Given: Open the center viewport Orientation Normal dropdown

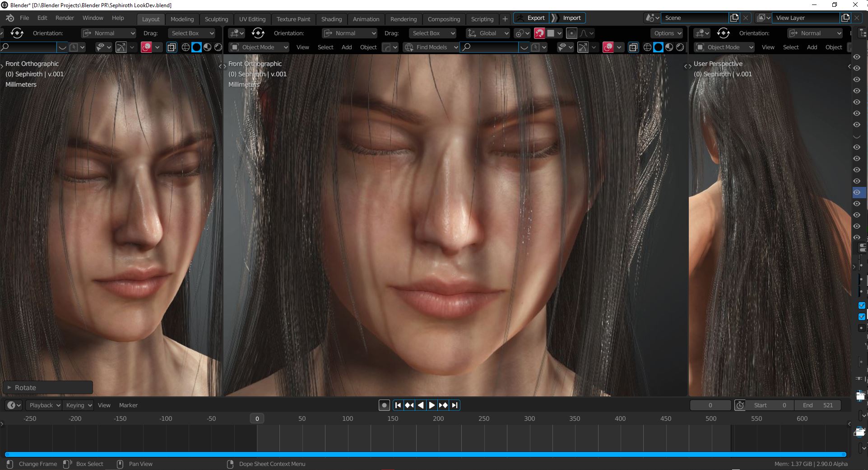Looking at the screenshot, I should click(x=350, y=33).
